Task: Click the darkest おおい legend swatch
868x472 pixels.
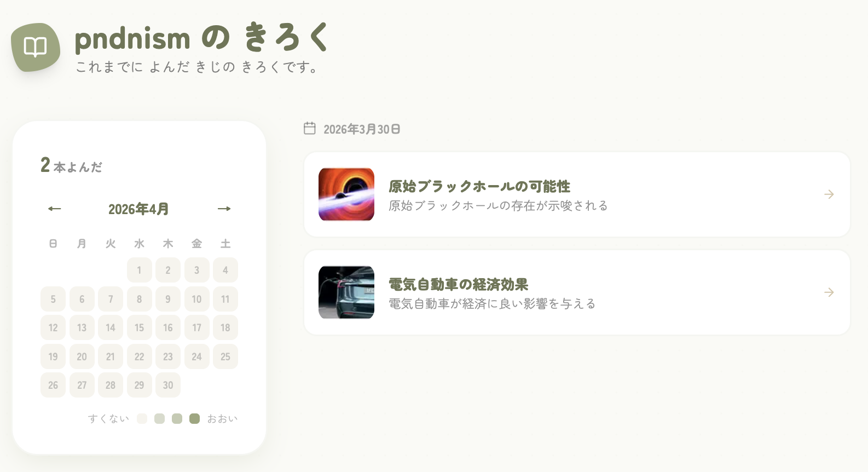Action: (x=194, y=419)
